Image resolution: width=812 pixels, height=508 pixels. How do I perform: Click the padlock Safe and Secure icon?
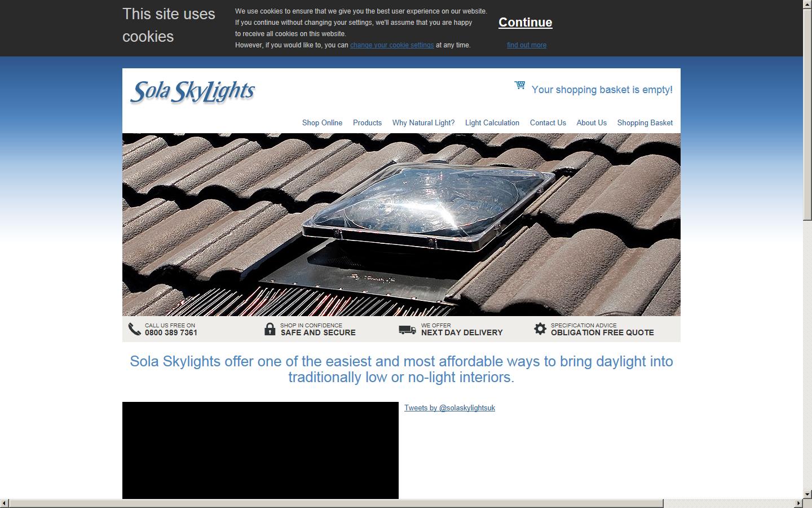[x=269, y=329]
